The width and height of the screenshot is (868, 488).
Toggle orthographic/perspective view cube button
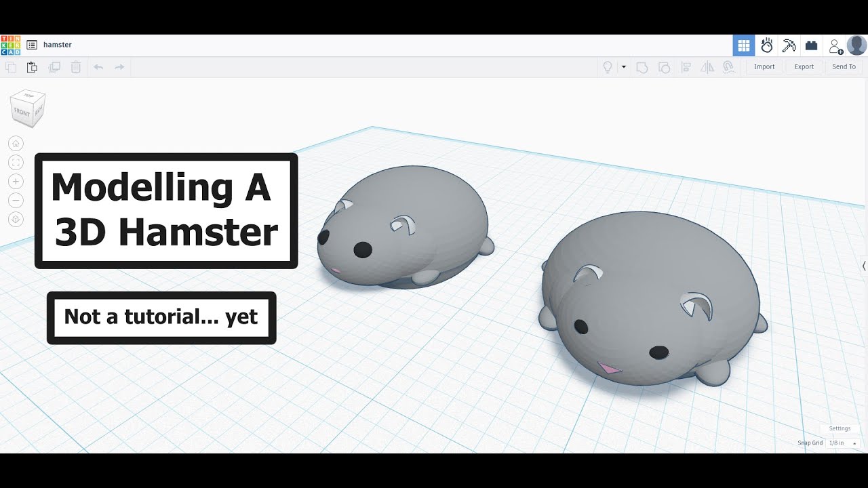(x=16, y=220)
